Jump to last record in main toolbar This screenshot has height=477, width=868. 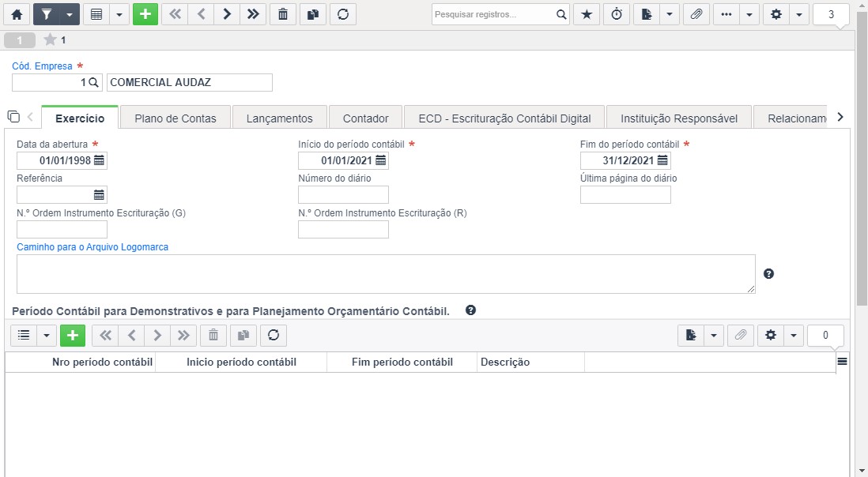point(253,14)
